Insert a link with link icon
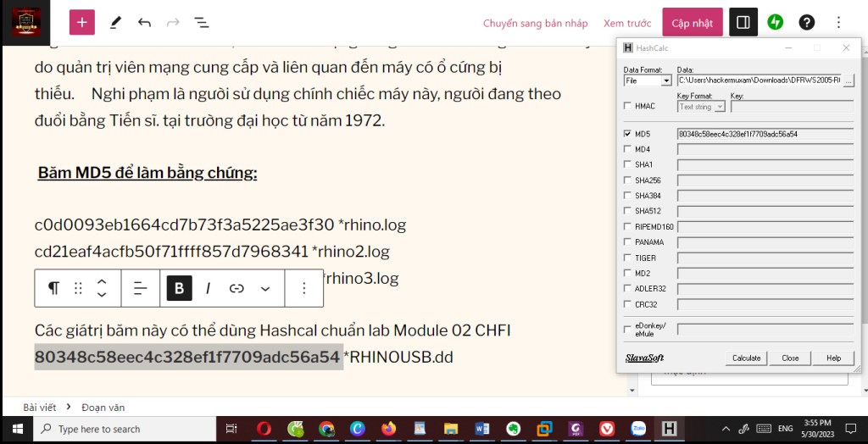The height and width of the screenshot is (444, 868). [x=236, y=288]
